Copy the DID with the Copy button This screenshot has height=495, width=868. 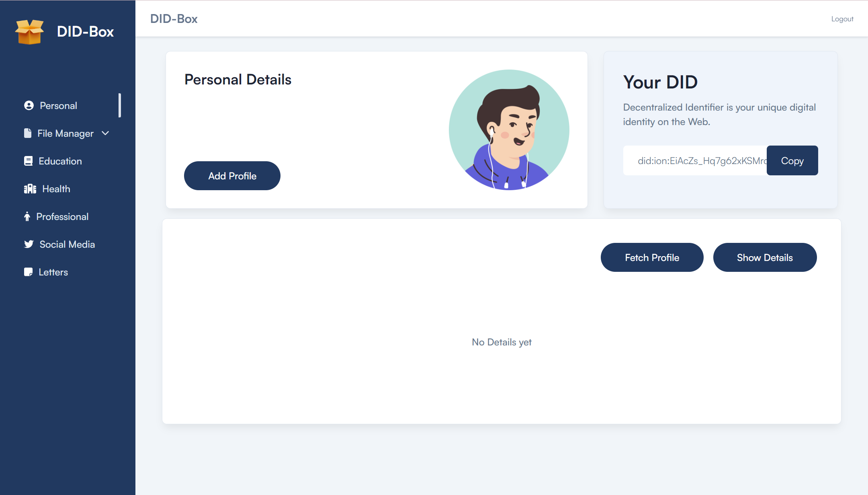[792, 160]
